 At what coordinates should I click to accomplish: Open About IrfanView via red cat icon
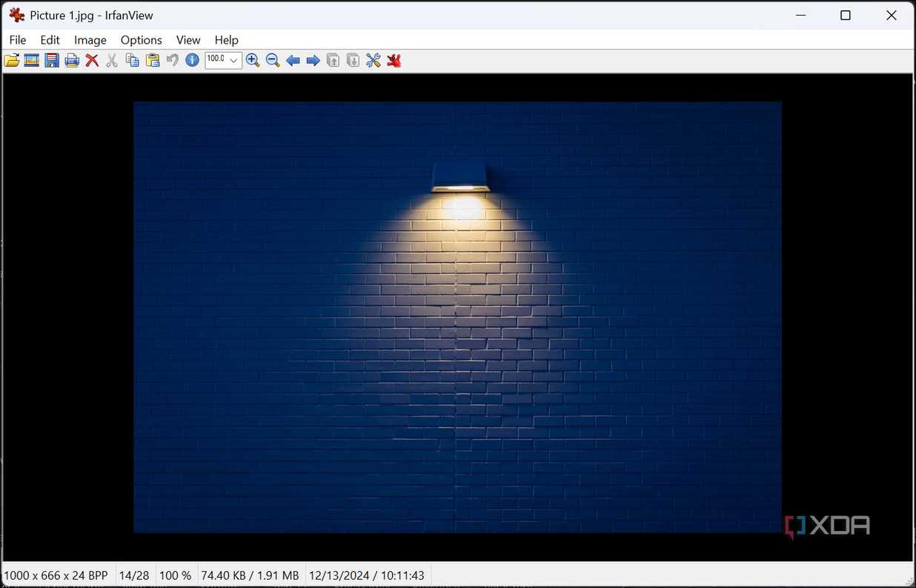[x=394, y=61]
